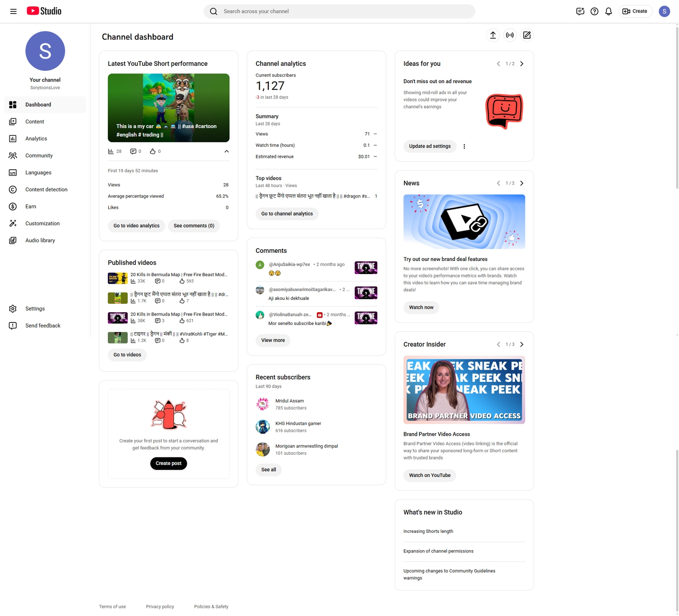The width and height of the screenshot is (679, 616).
Task: Go to next Ideas for you card
Action: [x=522, y=64]
